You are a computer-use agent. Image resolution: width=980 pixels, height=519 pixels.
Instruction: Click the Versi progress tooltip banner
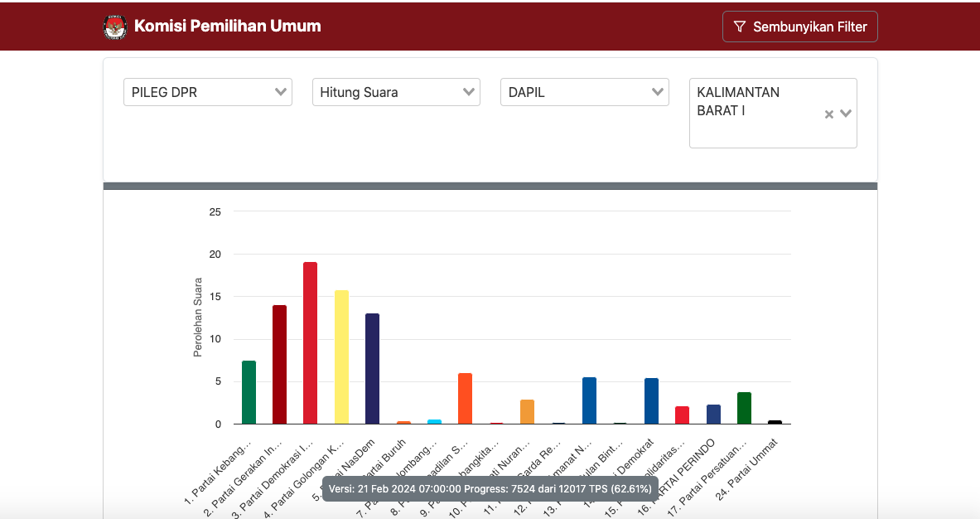(x=490, y=488)
